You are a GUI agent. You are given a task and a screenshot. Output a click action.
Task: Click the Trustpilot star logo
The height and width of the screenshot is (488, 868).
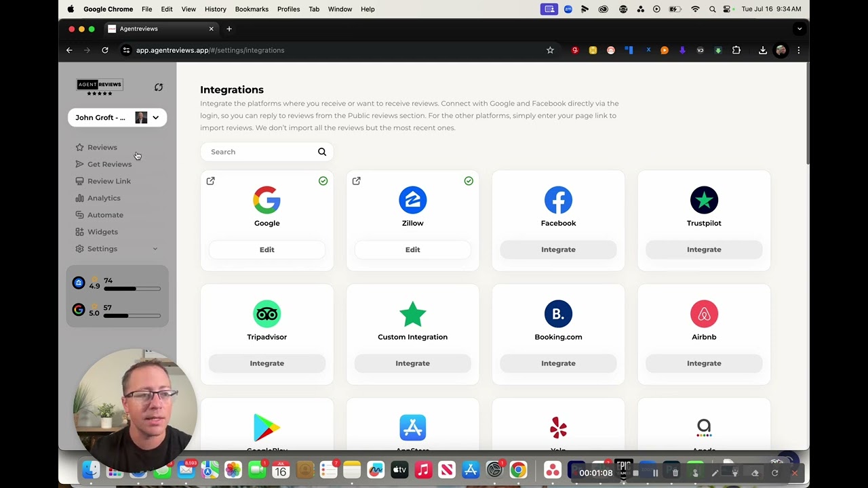click(704, 200)
